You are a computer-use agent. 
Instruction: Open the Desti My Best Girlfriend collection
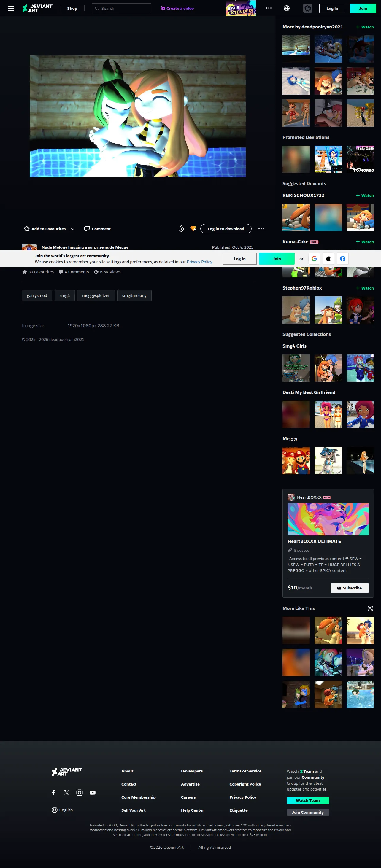309,392
